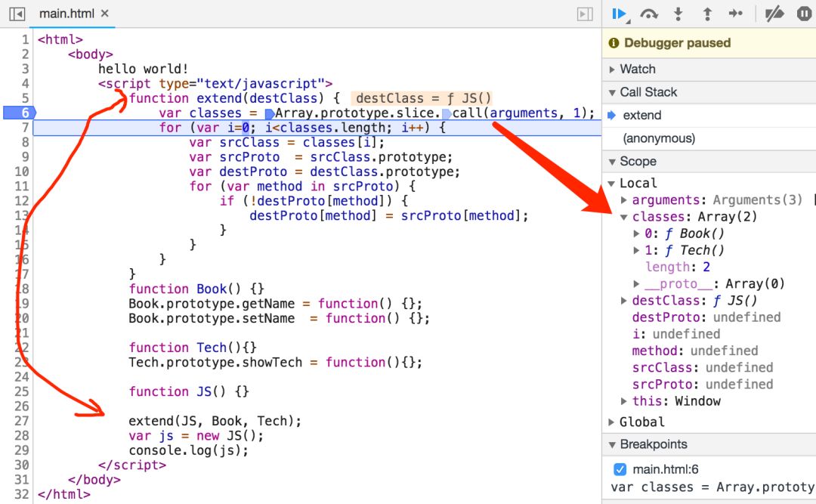The width and height of the screenshot is (816, 504).
Task: Expand the __proto__ entry
Action: [x=636, y=284]
